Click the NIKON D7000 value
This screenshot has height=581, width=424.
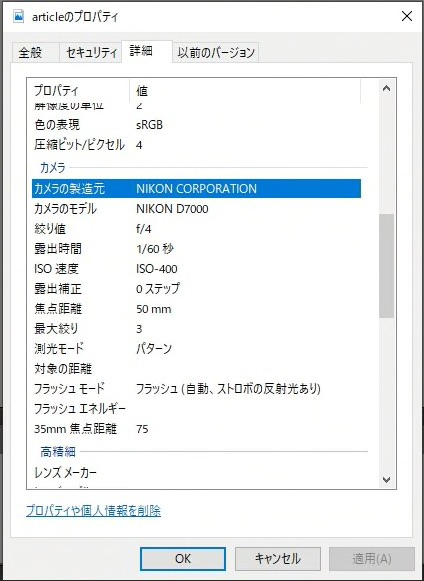click(172, 209)
